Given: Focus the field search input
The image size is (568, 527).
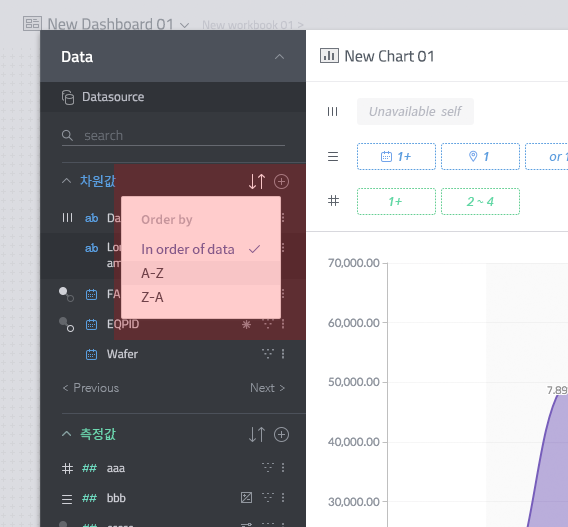Looking at the screenshot, I should (173, 135).
